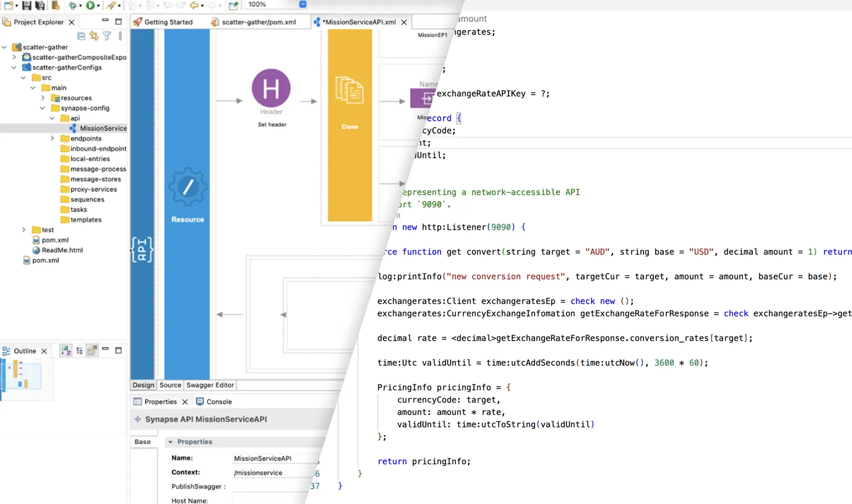The height and width of the screenshot is (504, 852).
Task: Click the green Run toolbar button
Action: [x=90, y=5]
